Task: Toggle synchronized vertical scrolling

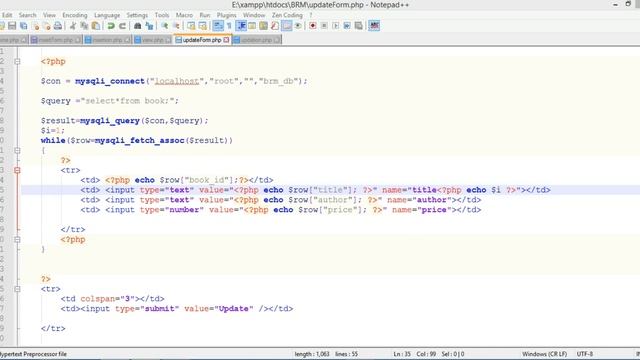Action: [191, 26]
